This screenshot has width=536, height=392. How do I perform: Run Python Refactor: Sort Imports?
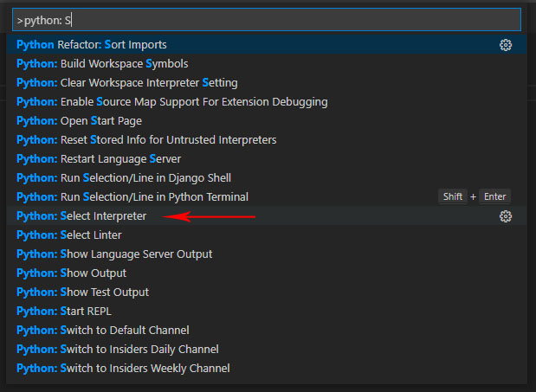(92, 44)
